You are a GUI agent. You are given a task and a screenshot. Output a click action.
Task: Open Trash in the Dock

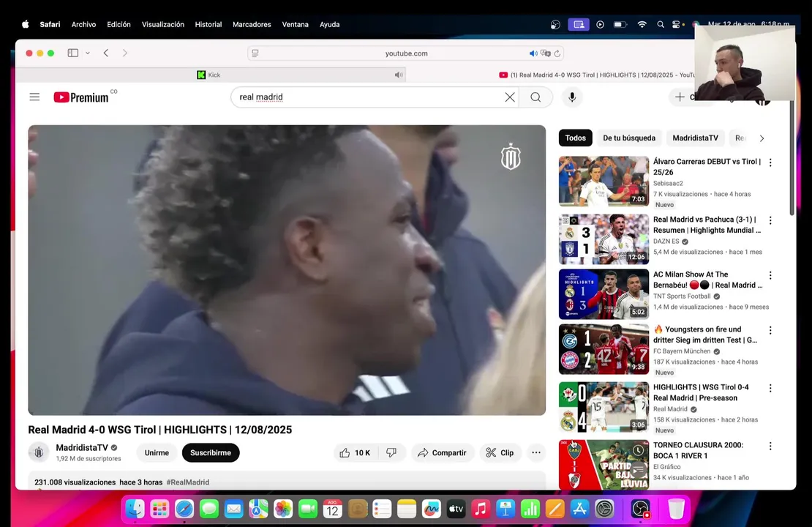[676, 509]
